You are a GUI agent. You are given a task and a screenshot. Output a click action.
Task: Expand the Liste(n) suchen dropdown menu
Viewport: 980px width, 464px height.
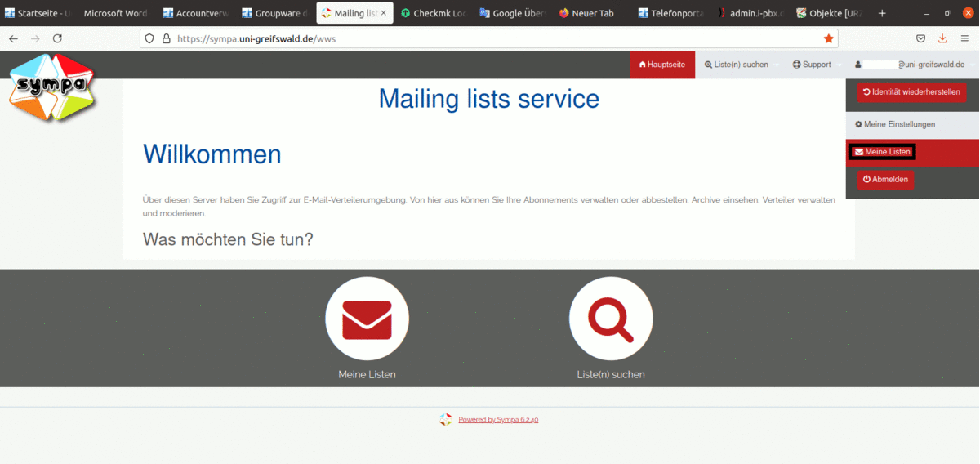736,65
